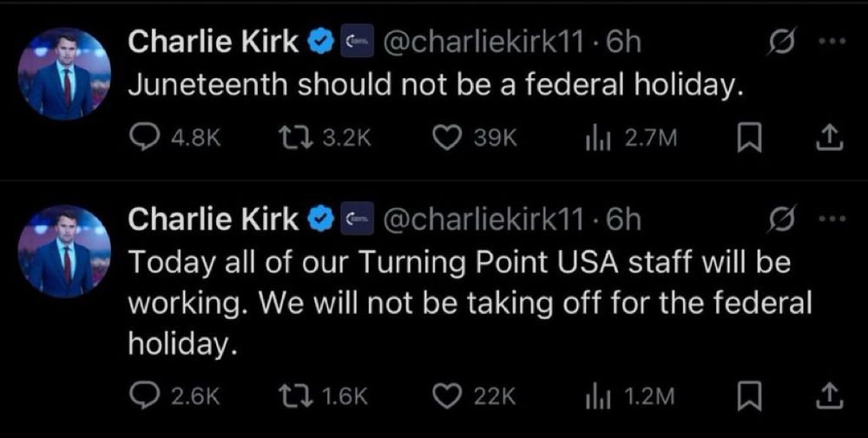Share the Juneteenth federal holiday tweet
Image resolution: width=868 pixels, height=438 pixels.
pos(831,138)
